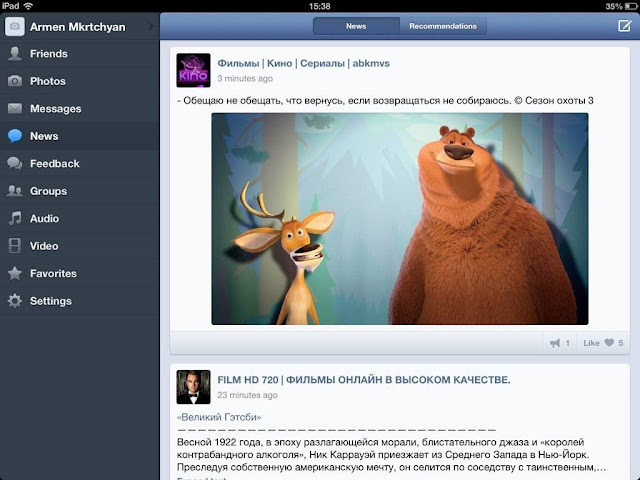Viewport: 640px width, 480px height.
Task: Go to Favorites in the sidebar
Action: 80,273
